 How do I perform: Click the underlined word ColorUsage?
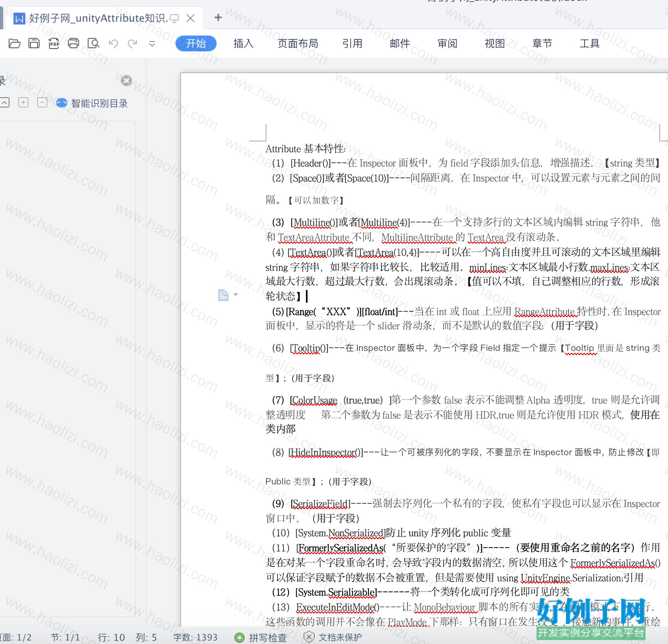click(315, 400)
